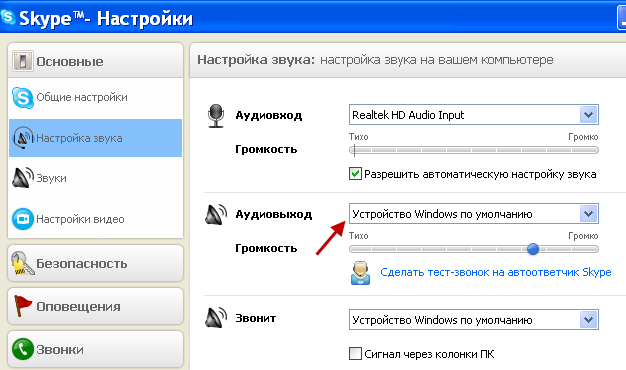Click Звонит Устройство Windows по умолчанию box
Viewport: 626px width, 370px height.
coord(473,320)
